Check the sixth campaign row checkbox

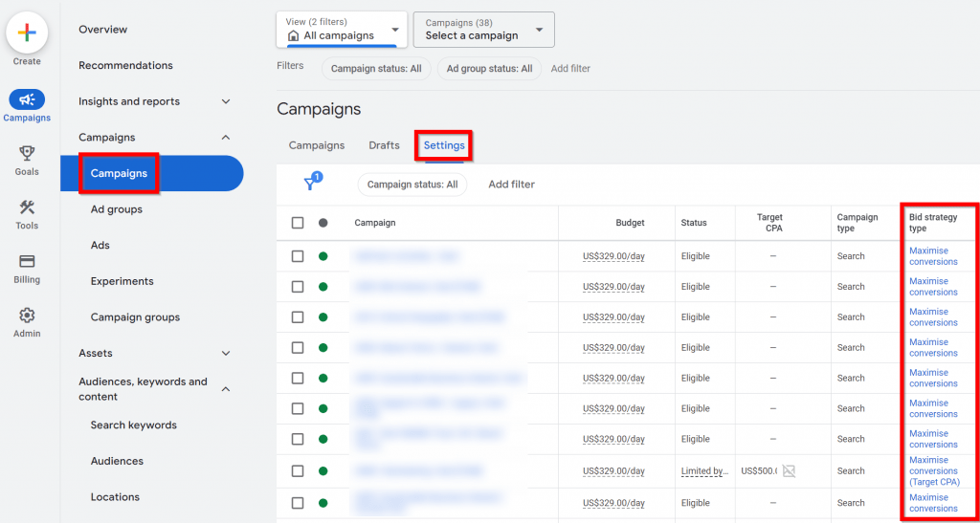pyautogui.click(x=298, y=409)
